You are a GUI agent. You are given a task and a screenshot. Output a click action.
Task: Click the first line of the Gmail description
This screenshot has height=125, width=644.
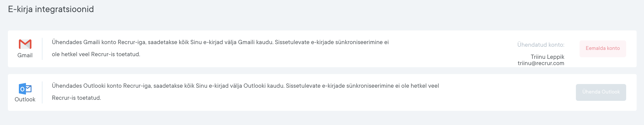[220, 42]
